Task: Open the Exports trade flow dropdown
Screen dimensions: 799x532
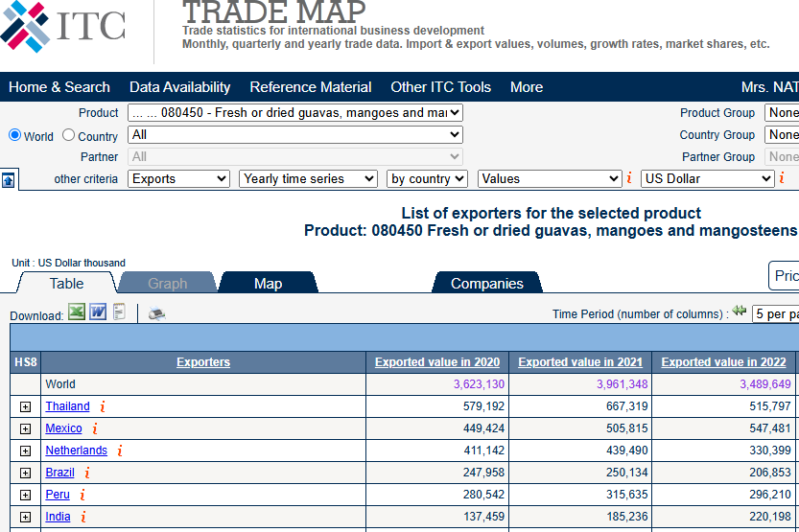Action: 177,178
